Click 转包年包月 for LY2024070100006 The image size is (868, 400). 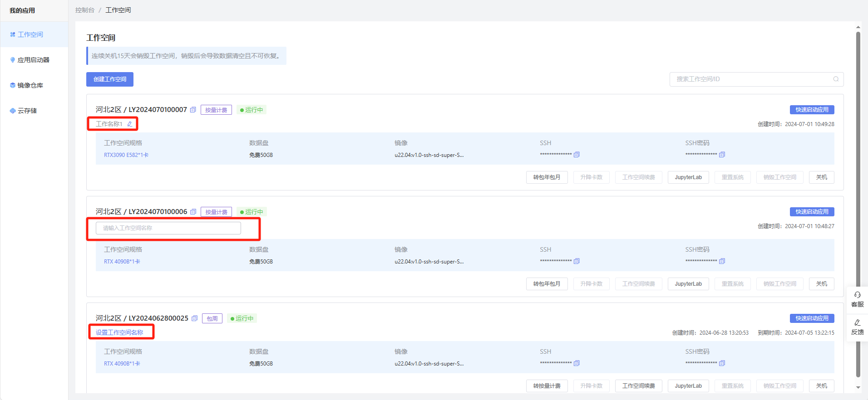tap(547, 284)
